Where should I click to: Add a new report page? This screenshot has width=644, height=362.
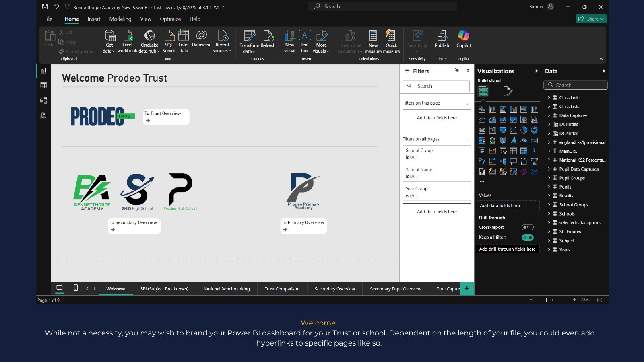467,288
